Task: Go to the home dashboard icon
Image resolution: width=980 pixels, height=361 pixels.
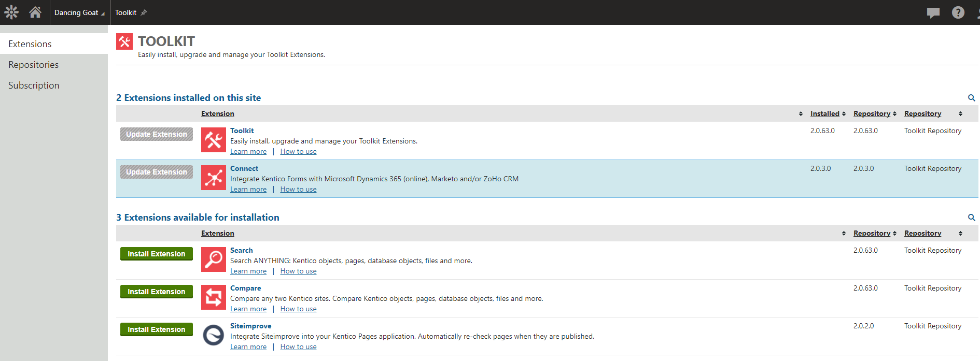Action: tap(35, 12)
